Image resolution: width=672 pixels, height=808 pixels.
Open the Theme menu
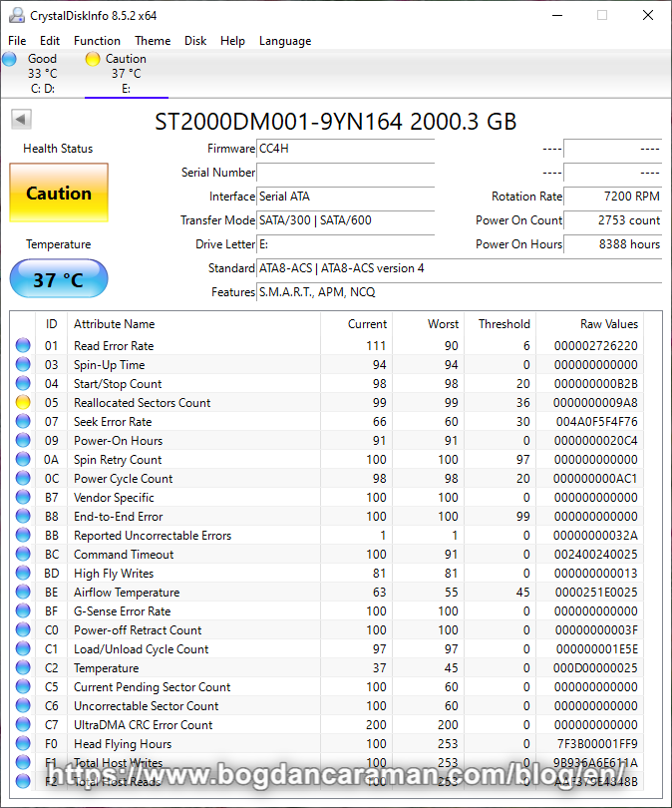tap(153, 41)
